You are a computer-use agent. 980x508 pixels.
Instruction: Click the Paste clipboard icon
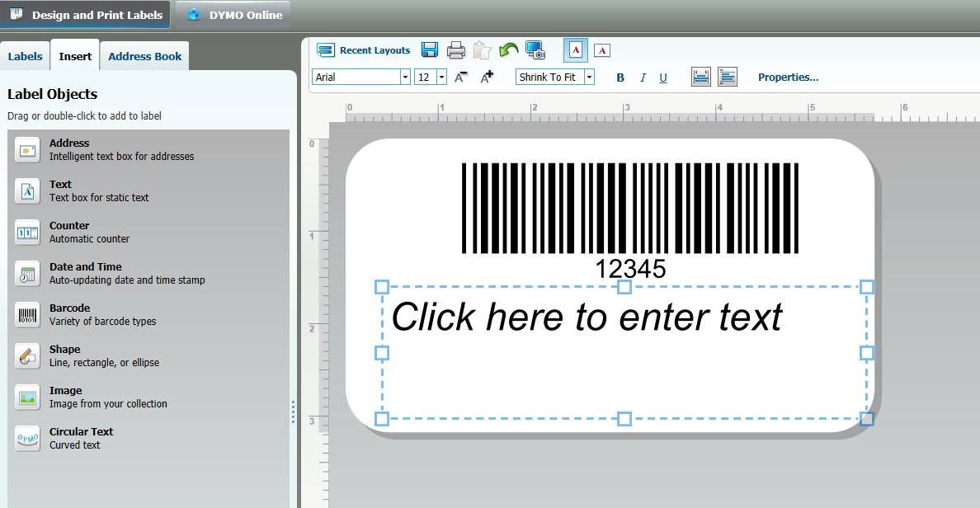click(x=482, y=50)
